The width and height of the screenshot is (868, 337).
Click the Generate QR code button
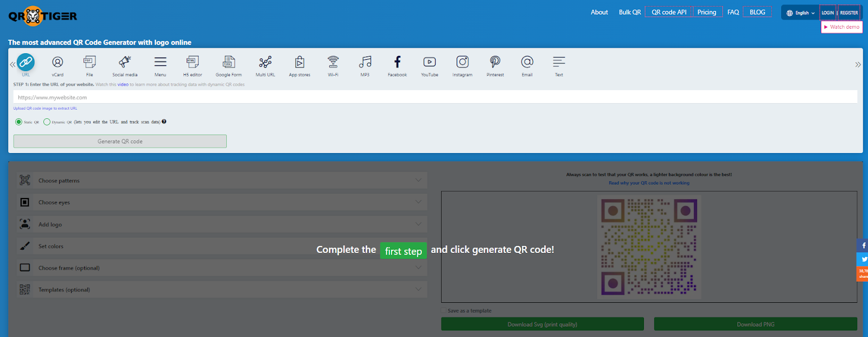(120, 141)
